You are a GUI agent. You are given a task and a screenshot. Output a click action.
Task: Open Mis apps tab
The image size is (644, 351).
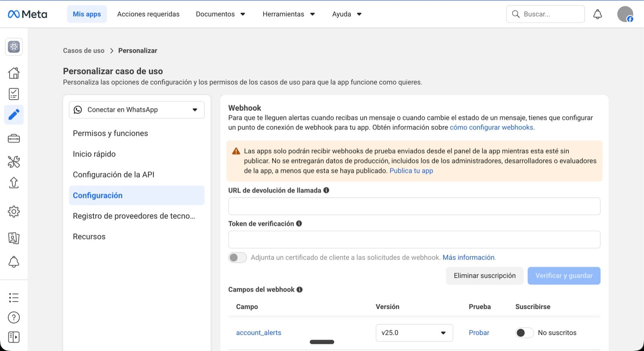coord(87,14)
